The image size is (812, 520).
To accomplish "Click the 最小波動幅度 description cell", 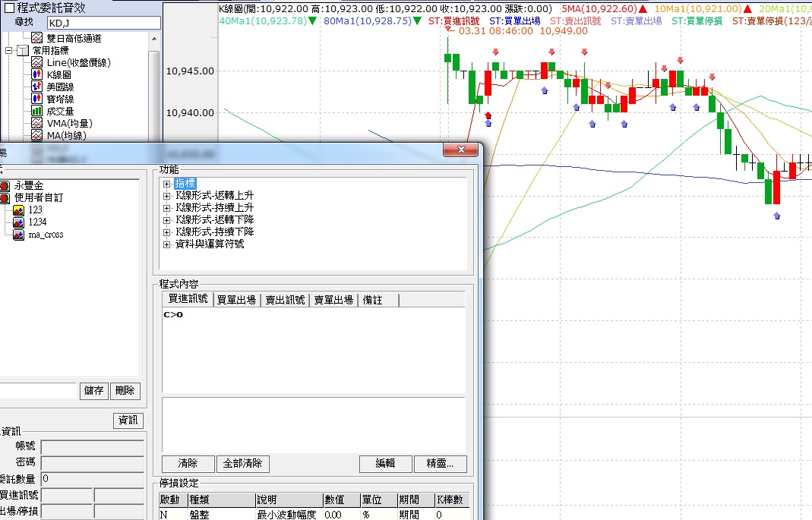I will click(289, 515).
